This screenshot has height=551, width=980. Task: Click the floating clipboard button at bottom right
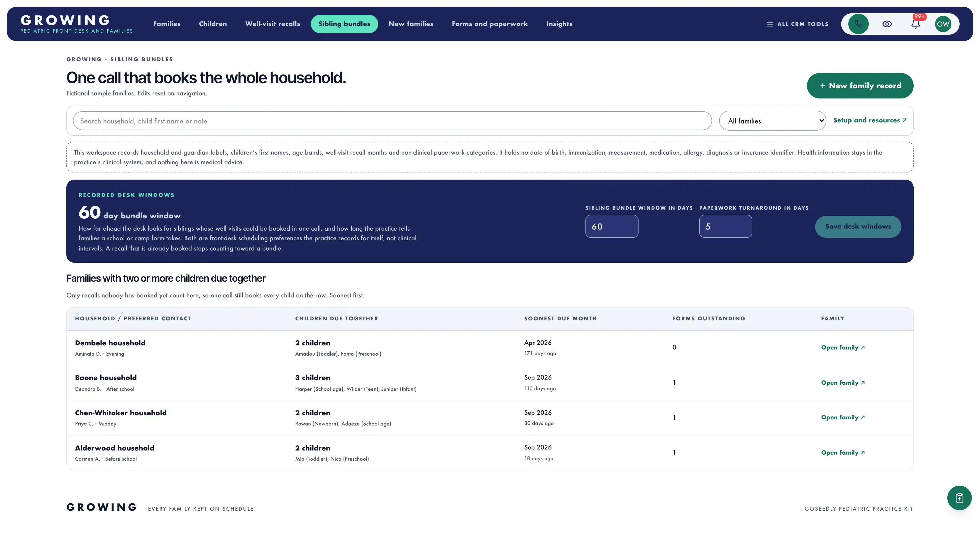coord(959,498)
